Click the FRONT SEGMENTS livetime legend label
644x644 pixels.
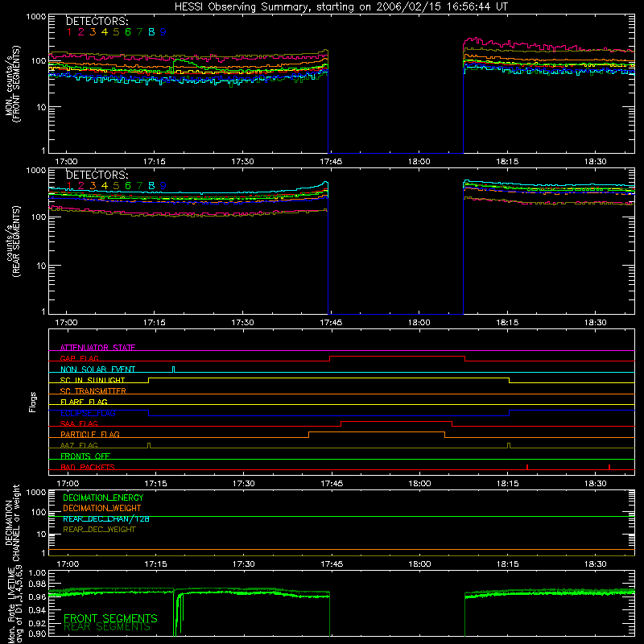(x=110, y=618)
